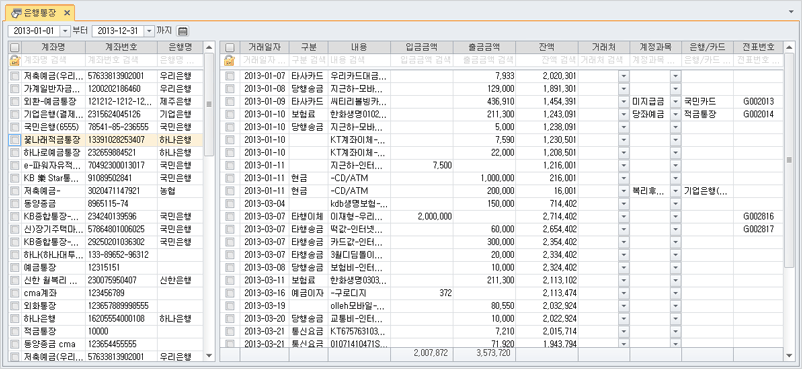802x369 pixels.
Task: Click the filter icon in account list search row
Action: coord(14,61)
